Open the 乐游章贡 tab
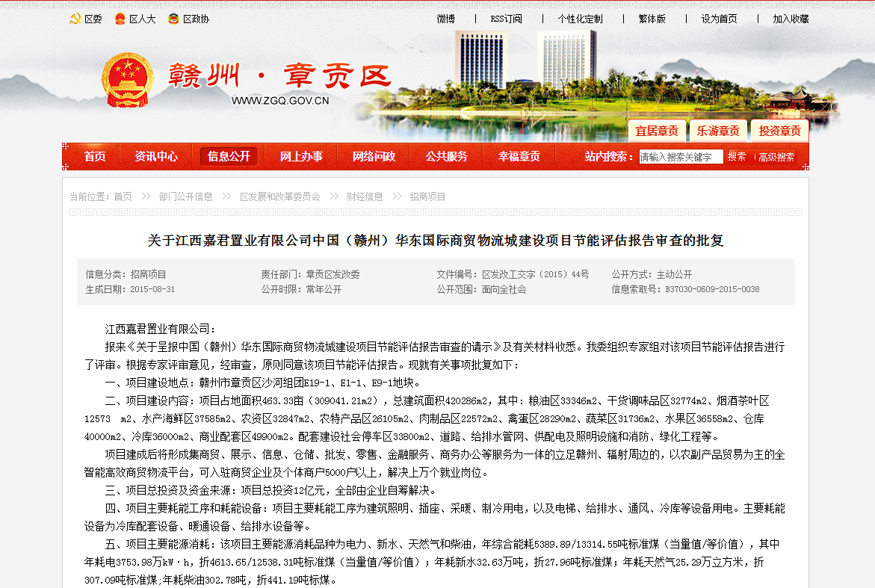This screenshot has width=875, height=588. (718, 131)
